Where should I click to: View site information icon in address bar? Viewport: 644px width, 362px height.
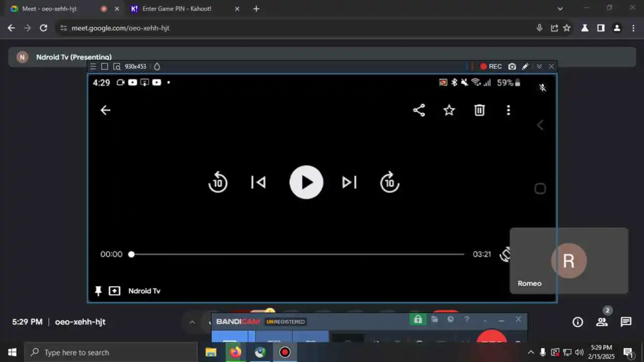pos(63,28)
